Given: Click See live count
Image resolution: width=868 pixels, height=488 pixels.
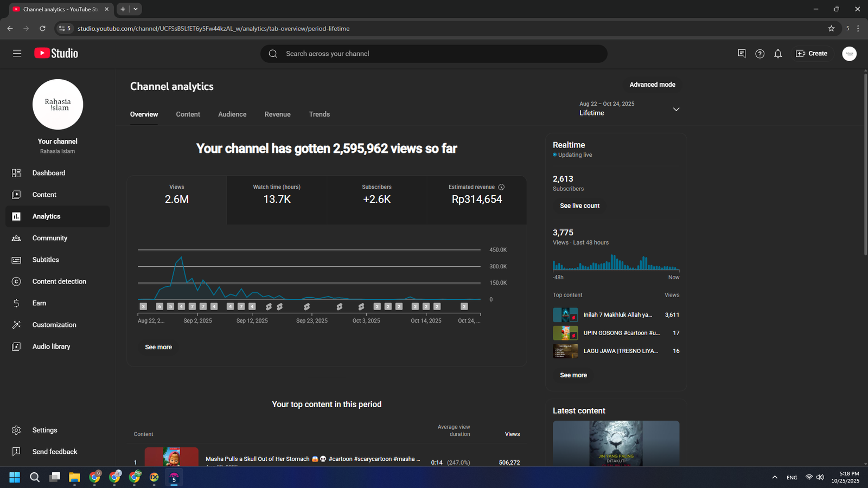Looking at the screenshot, I should pos(579,206).
